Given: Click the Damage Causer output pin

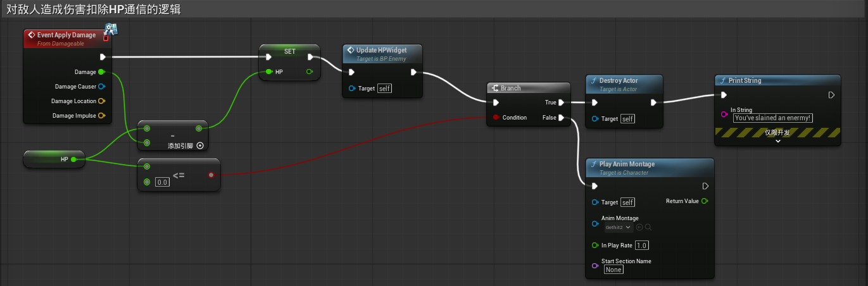Looking at the screenshot, I should coord(101,87).
